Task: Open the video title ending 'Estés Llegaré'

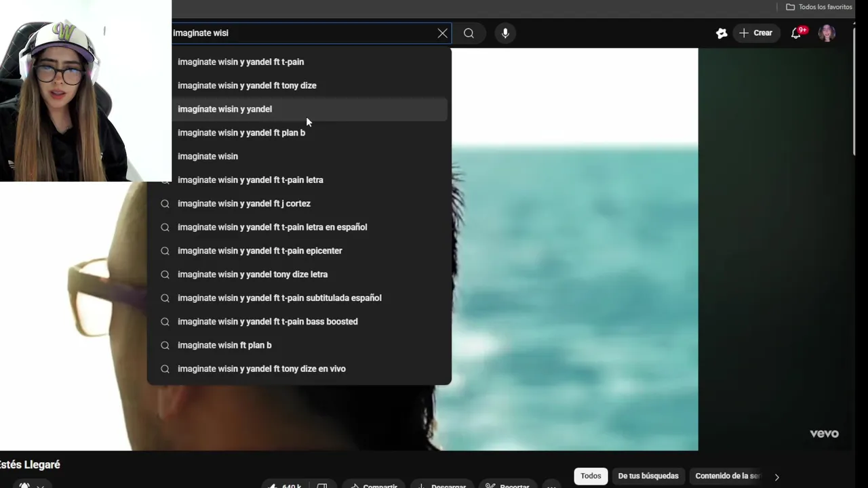Action: pos(30,465)
